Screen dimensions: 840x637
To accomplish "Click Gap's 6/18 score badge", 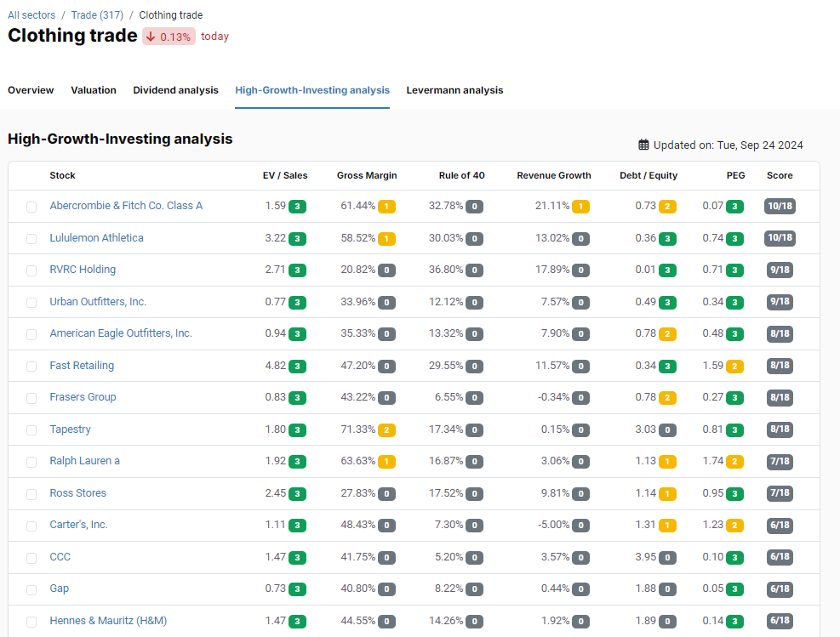I will coord(780,589).
